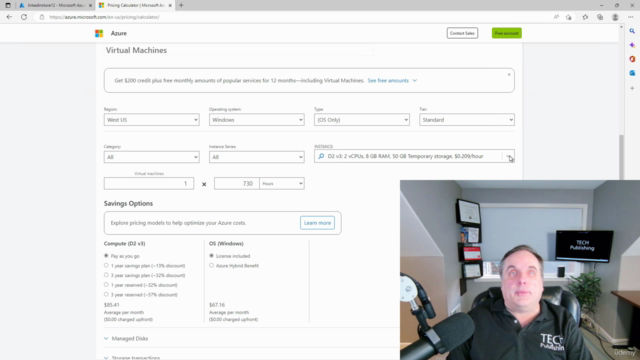Open the Tier dropdown showing Standard
Image resolution: width=640 pixels, height=360 pixels.
click(467, 120)
